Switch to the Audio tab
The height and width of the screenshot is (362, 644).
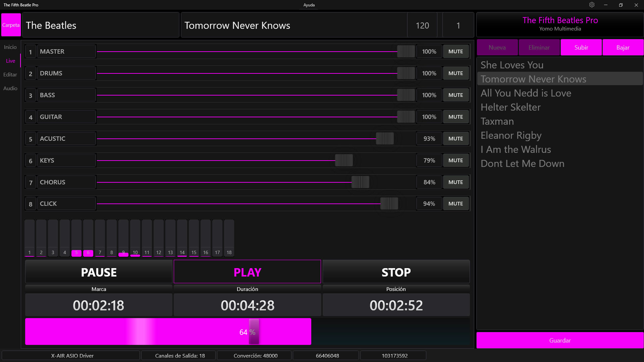point(10,88)
